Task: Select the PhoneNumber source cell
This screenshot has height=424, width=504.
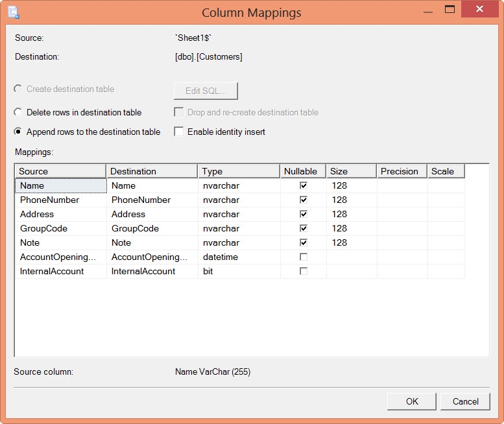Action: pos(61,200)
